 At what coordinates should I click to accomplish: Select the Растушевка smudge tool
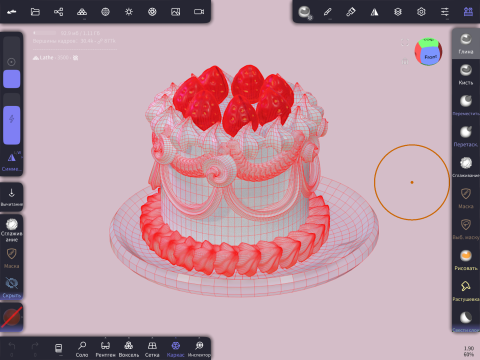(x=466, y=291)
